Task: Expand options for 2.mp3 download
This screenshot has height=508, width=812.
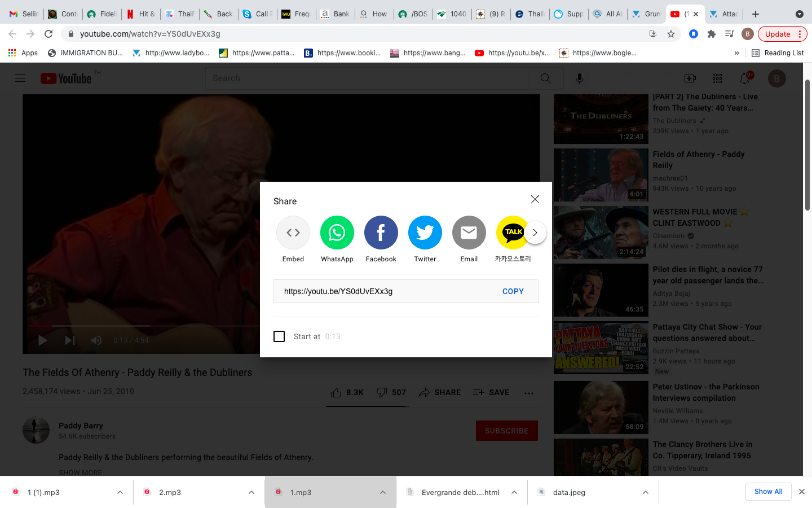Action: click(251, 492)
